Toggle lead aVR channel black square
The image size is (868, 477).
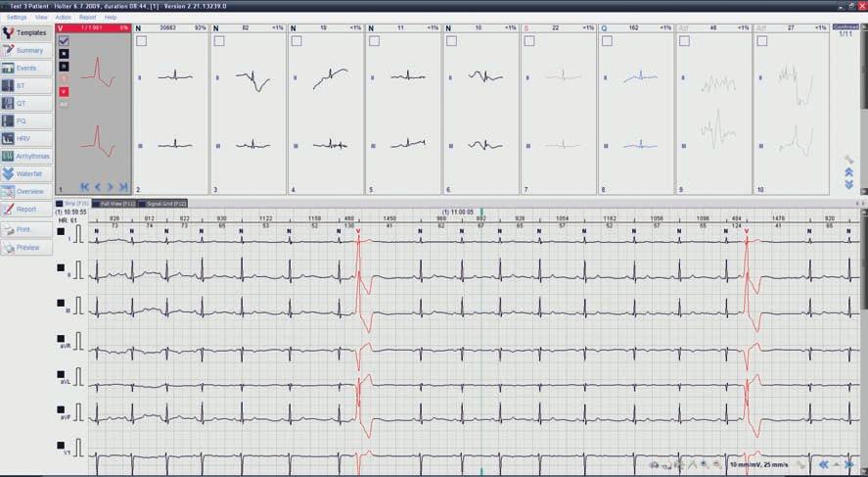click(x=61, y=339)
